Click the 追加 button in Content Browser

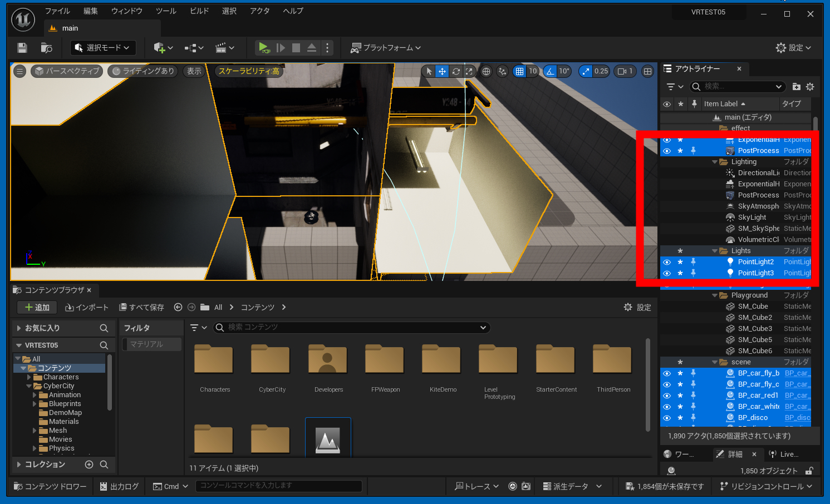(x=37, y=308)
